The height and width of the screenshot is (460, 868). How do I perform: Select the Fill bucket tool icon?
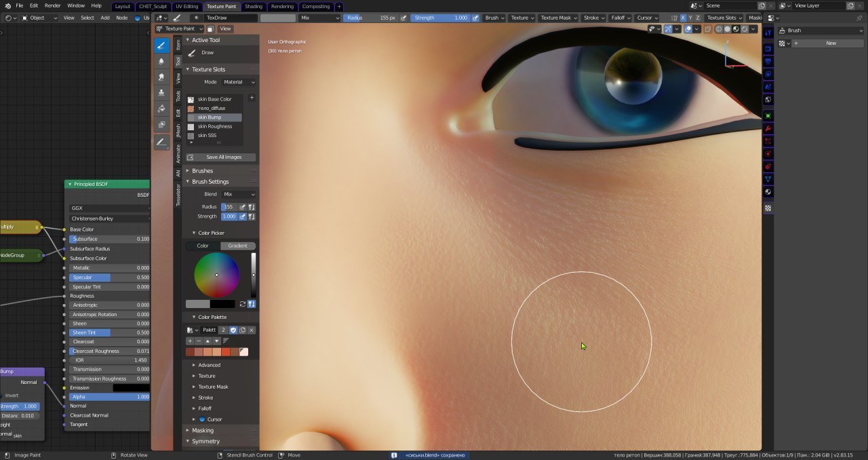pos(161,109)
